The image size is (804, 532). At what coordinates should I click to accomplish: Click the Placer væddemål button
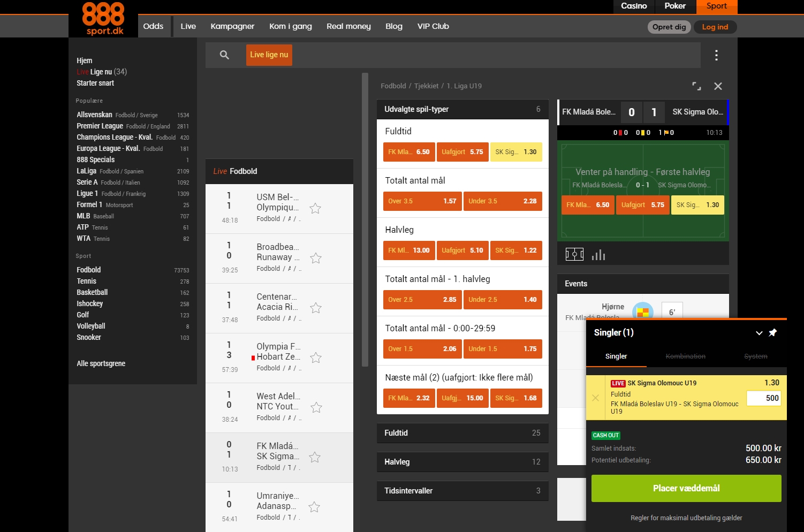pos(686,488)
